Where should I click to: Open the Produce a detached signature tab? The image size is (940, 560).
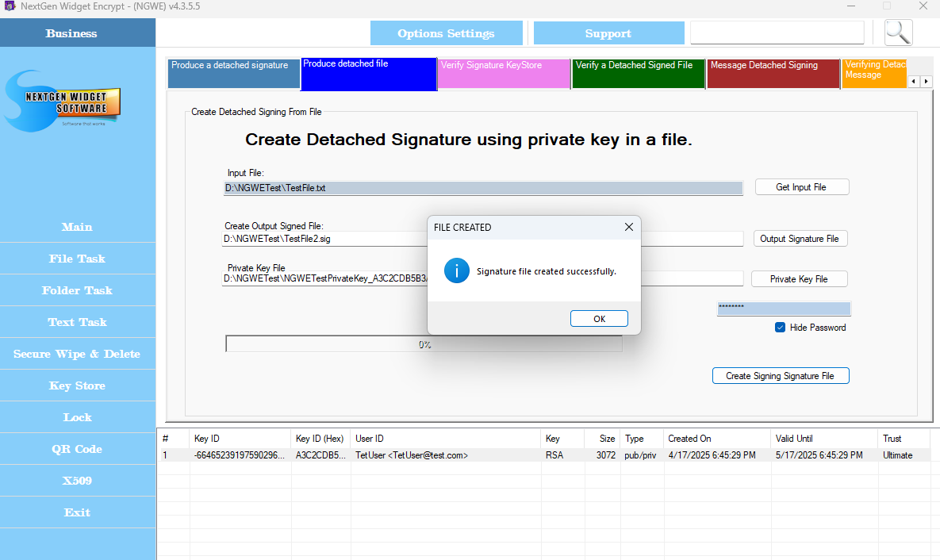pyautogui.click(x=234, y=73)
